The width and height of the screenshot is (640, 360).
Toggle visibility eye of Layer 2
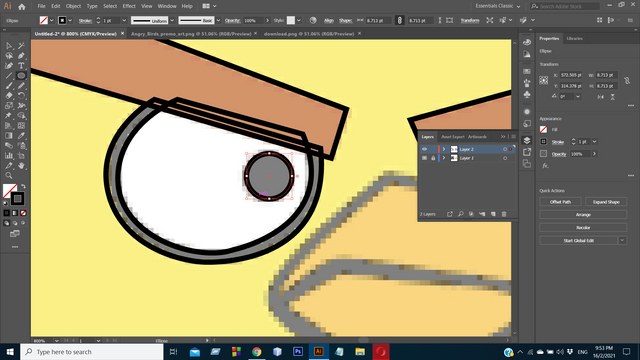coord(424,149)
